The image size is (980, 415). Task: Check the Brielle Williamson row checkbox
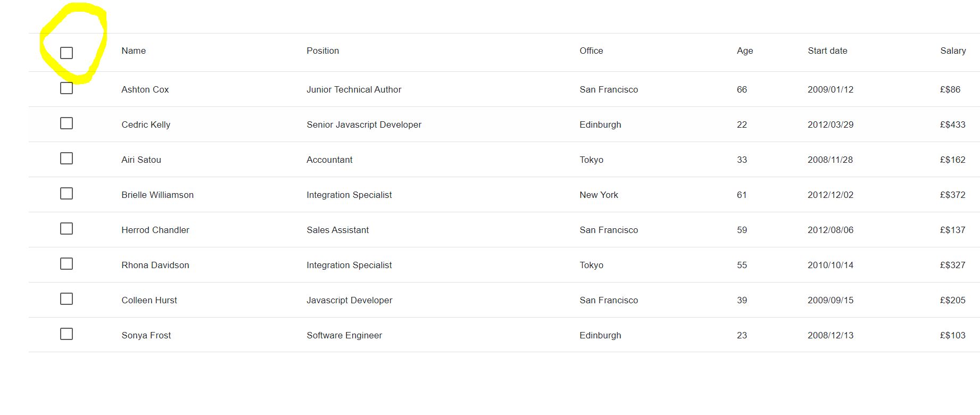(67, 193)
